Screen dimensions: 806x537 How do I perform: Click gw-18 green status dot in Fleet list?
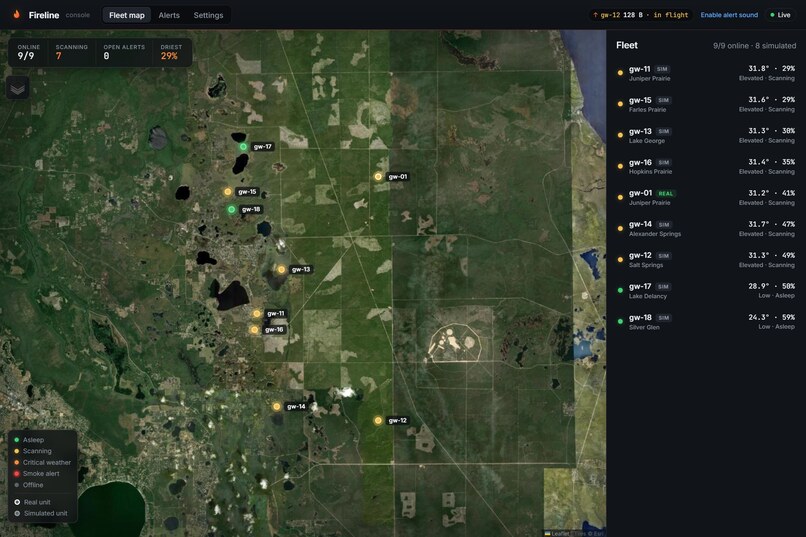tap(620, 322)
